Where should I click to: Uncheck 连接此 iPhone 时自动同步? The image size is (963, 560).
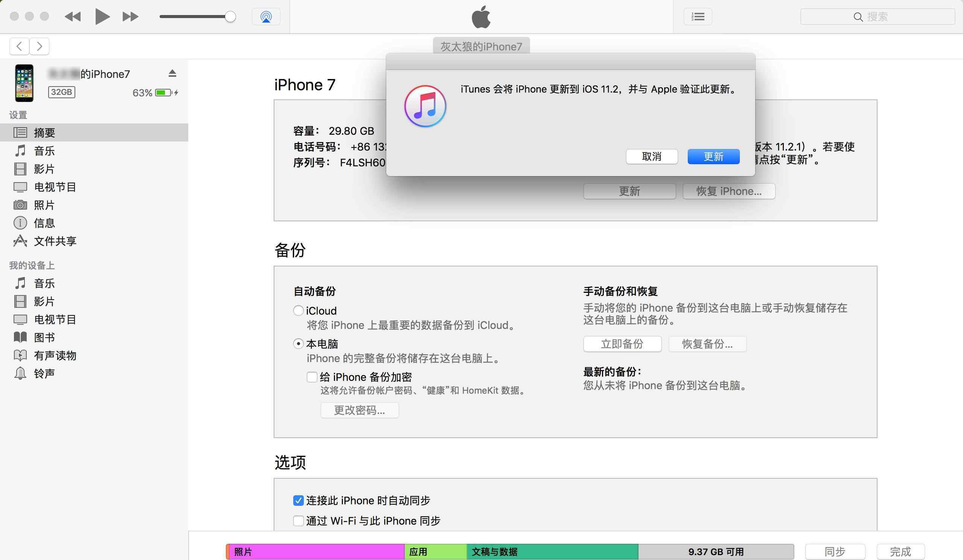point(299,501)
